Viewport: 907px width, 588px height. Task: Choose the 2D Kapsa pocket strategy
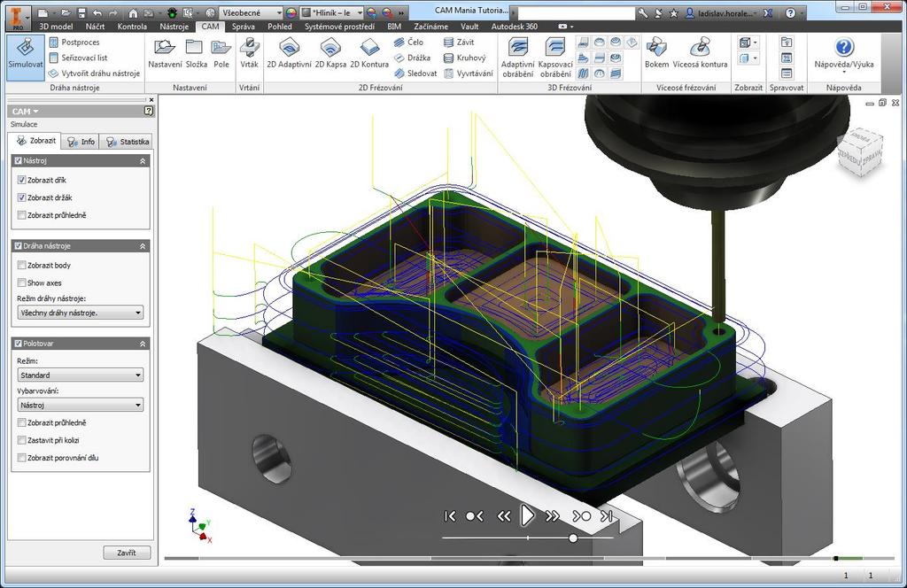[x=330, y=53]
